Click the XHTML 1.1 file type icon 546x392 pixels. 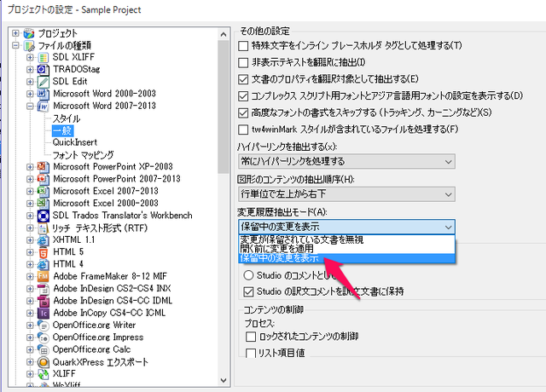pos(44,240)
